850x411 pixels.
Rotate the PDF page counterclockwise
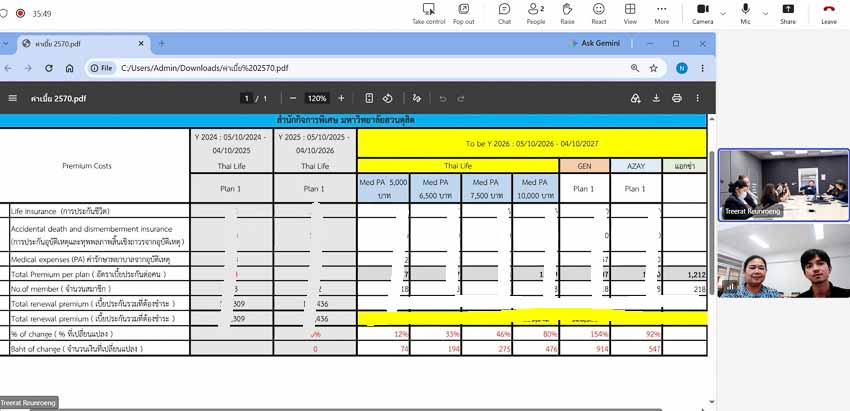[387, 98]
